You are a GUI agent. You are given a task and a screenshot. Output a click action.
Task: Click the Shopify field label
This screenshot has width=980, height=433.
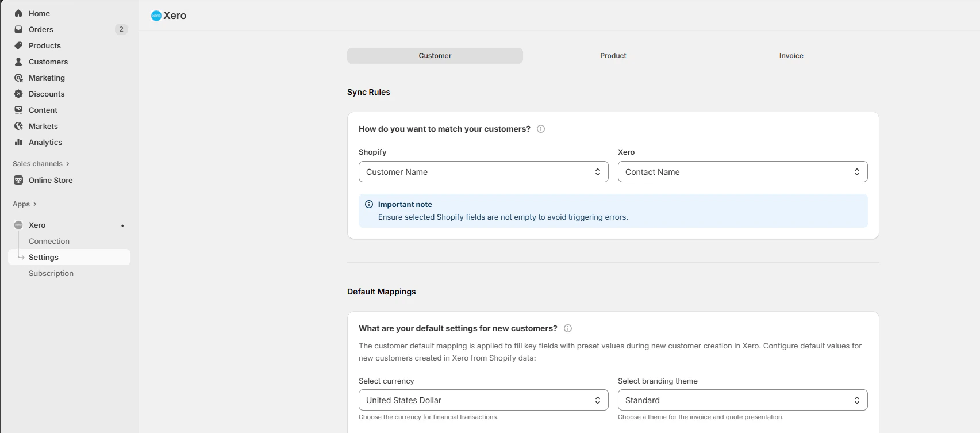372,152
